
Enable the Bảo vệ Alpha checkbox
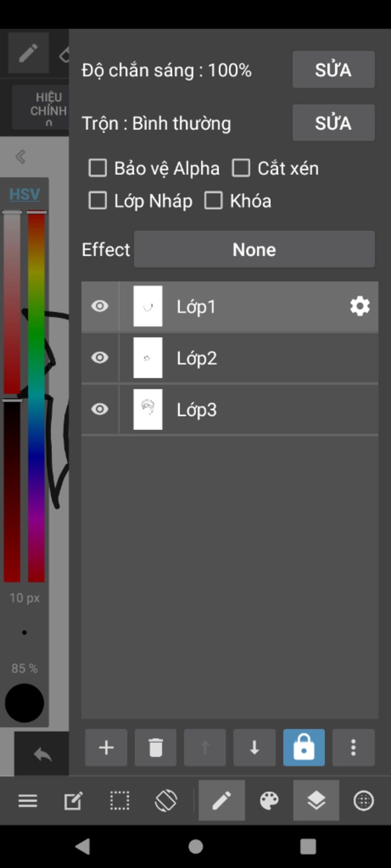point(97,168)
